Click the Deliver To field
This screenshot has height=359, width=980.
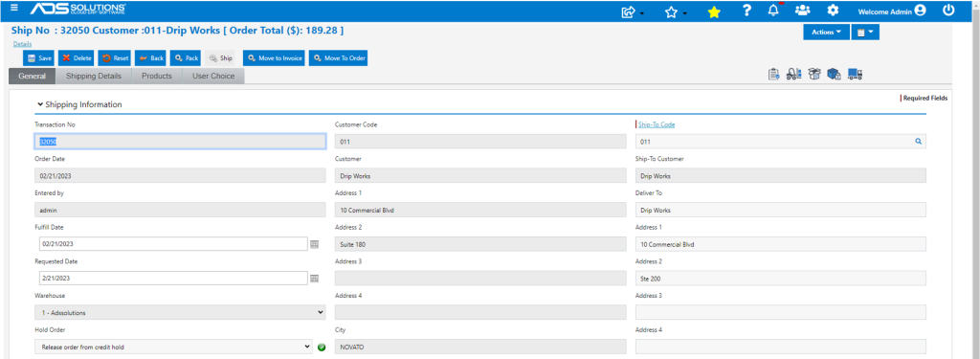coord(781,211)
